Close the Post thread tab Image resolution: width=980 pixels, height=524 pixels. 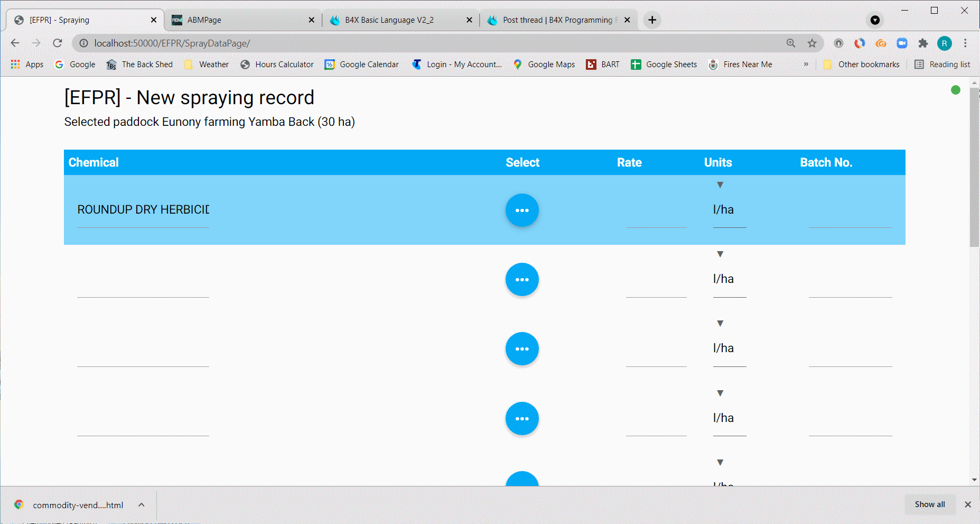[627, 20]
